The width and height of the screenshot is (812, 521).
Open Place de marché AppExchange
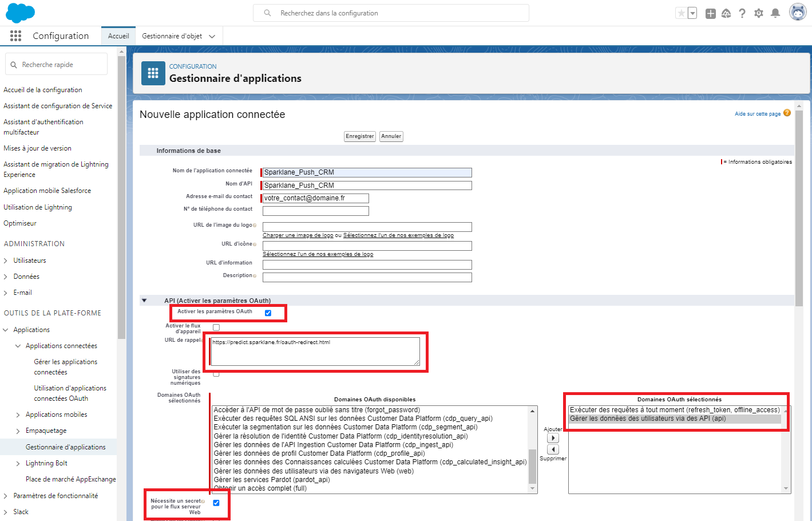coord(71,479)
